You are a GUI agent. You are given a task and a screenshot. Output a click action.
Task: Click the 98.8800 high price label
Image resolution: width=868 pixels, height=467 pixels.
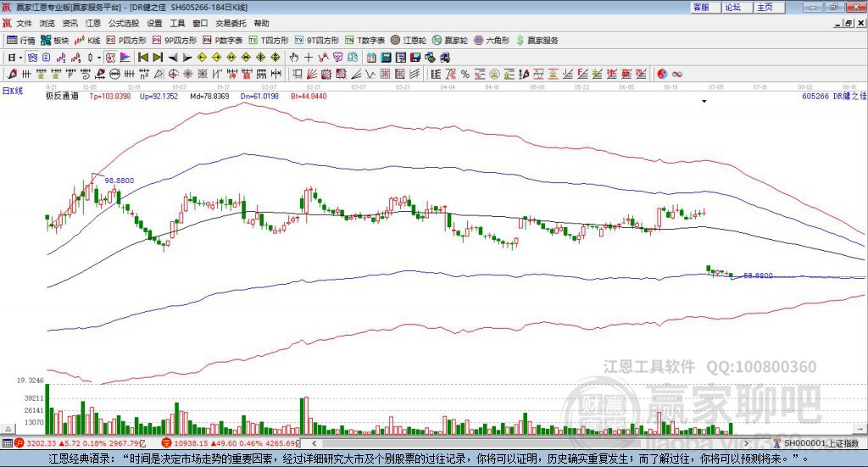(x=119, y=181)
